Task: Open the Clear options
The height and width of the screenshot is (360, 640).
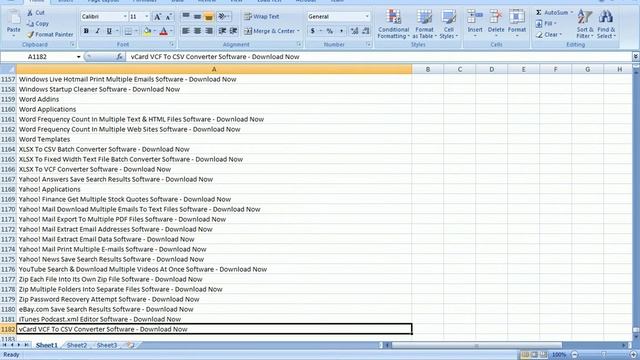Action: pyautogui.click(x=549, y=35)
